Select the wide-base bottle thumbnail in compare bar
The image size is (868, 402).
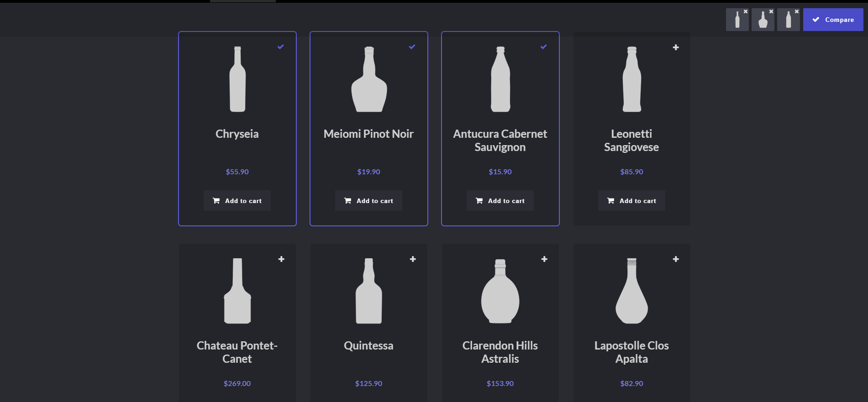tap(763, 20)
